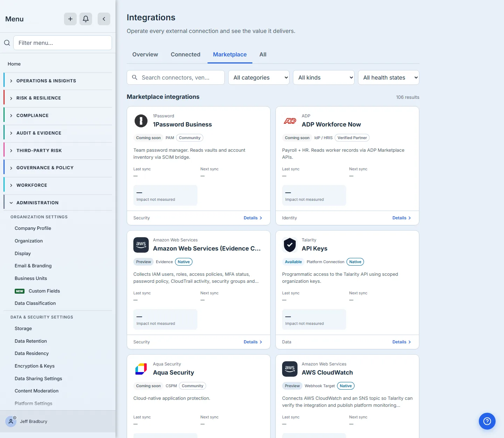Click the Search connectors input field

tap(176, 77)
